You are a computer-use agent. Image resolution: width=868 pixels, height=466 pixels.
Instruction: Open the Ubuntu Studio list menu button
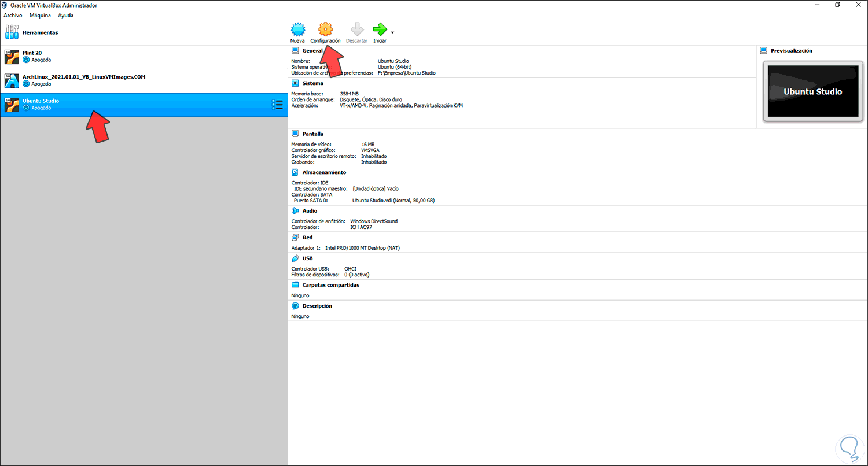coord(277,105)
